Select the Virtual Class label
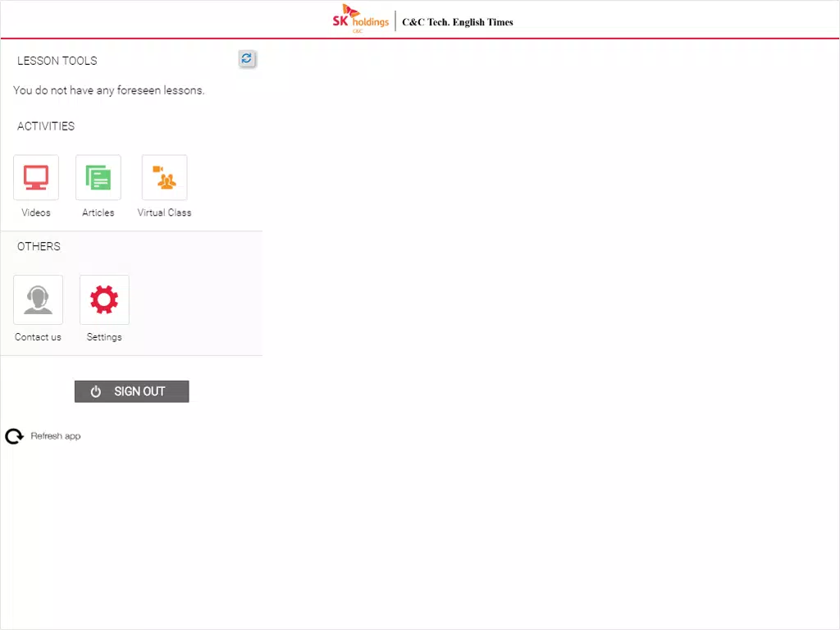Image resolution: width=840 pixels, height=630 pixels. 164,212
